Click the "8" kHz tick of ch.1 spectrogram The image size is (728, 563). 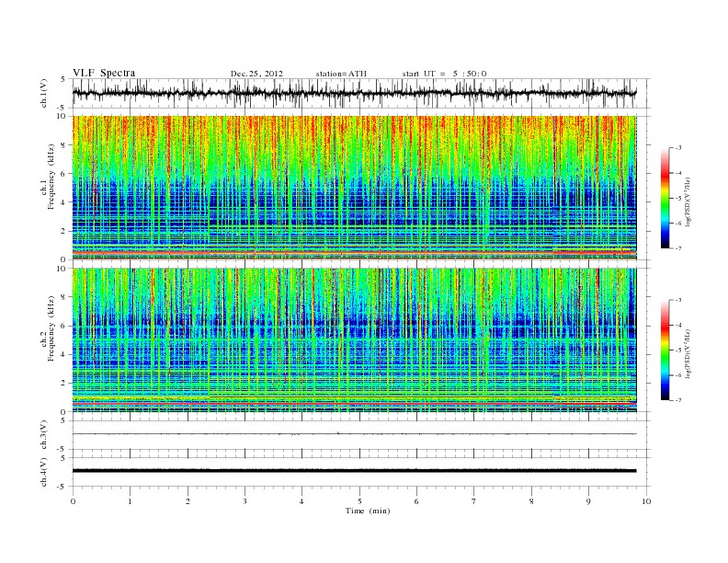point(63,145)
